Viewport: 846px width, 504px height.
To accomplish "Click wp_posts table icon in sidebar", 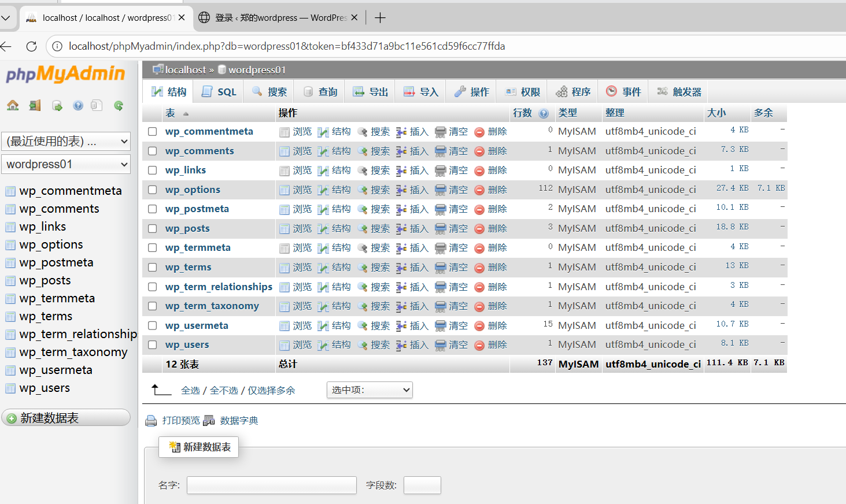I will point(10,281).
